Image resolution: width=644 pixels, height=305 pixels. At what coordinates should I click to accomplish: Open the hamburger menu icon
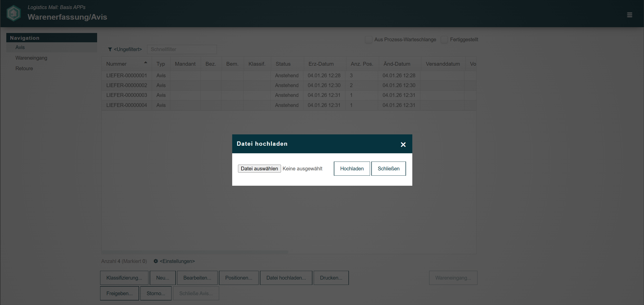(x=629, y=15)
